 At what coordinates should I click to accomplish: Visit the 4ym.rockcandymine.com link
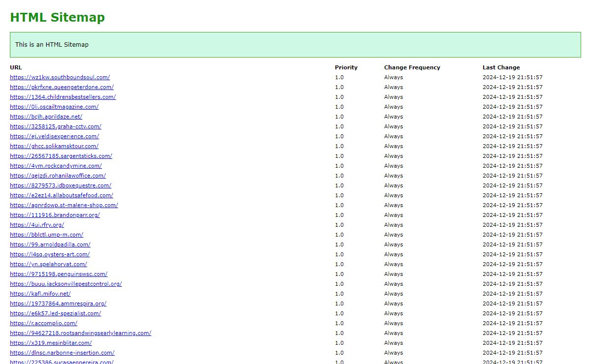click(56, 166)
